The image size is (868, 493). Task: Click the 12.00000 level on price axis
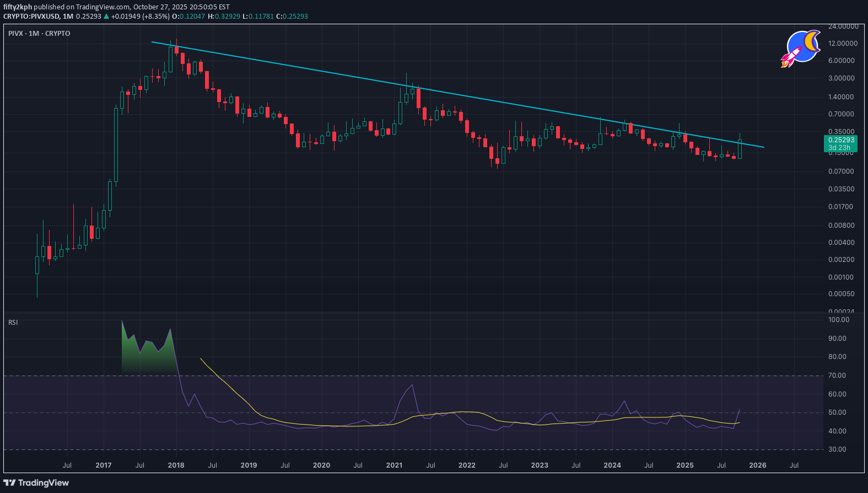[843, 44]
